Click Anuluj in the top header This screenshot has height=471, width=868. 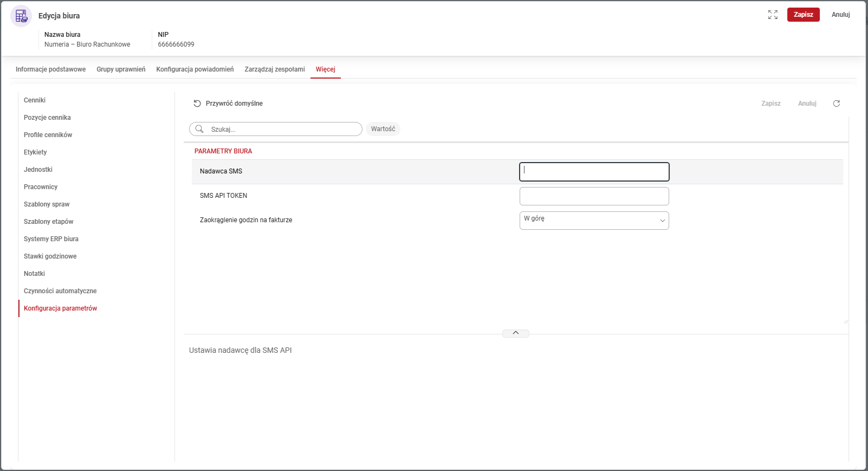pos(840,15)
